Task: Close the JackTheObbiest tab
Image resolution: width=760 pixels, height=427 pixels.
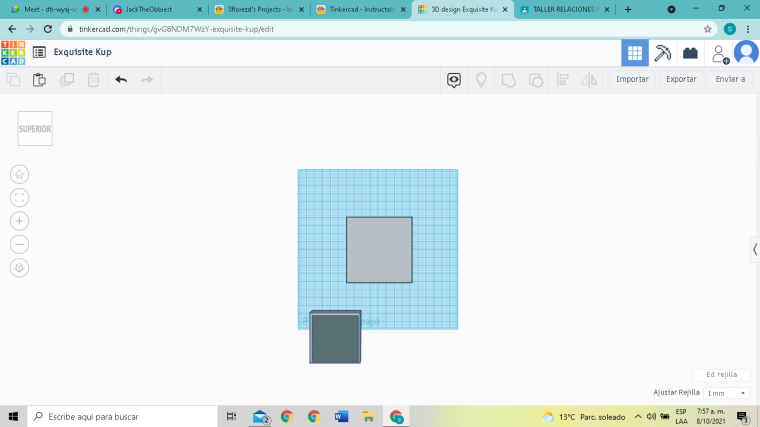Action: point(199,9)
